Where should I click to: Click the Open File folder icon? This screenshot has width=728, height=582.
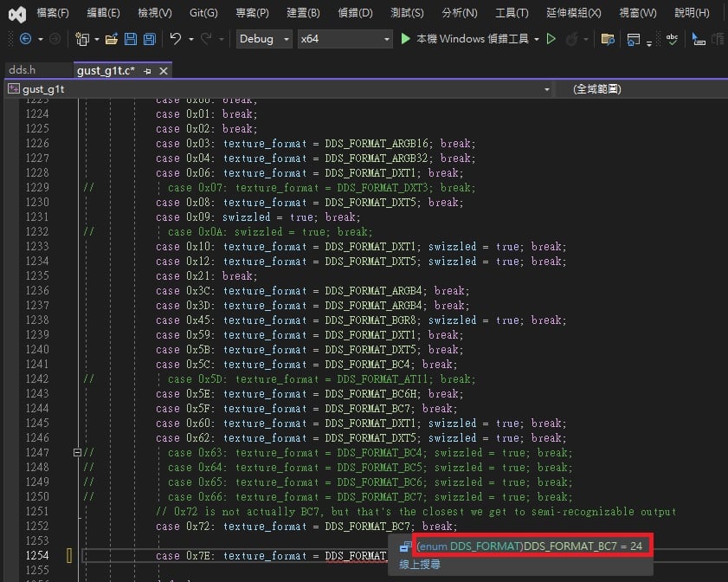(x=112, y=39)
